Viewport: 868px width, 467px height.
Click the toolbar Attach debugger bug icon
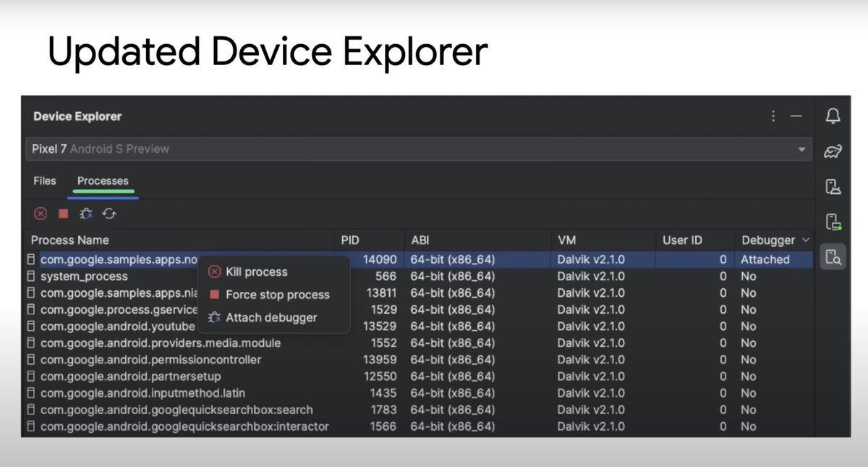click(x=86, y=214)
